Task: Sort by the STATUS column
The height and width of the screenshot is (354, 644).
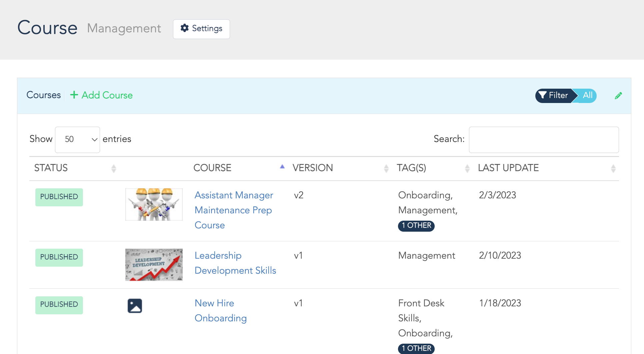Action: point(75,168)
